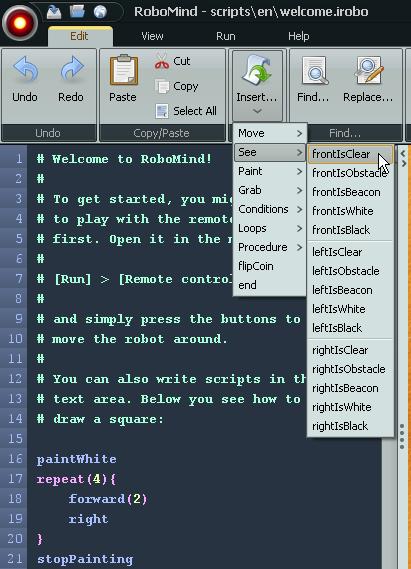Insert rightIsBeacon condition
Screen dimensions: 411x569
coord(350,388)
